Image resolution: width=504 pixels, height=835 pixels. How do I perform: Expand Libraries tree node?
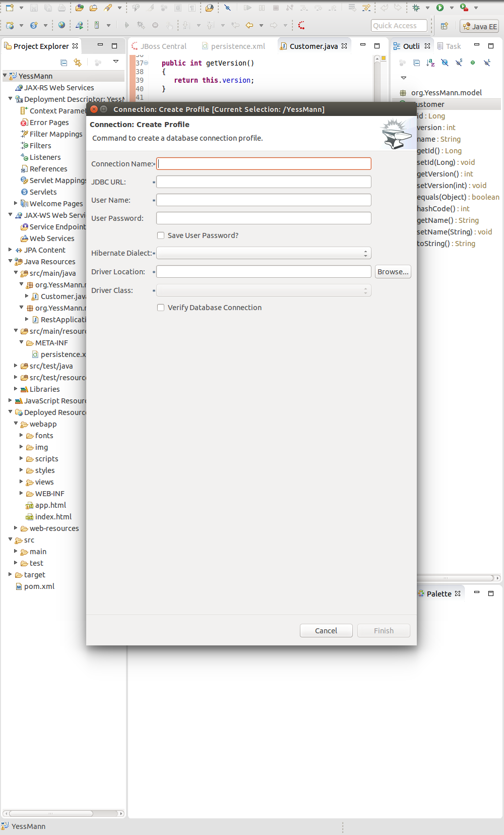coord(16,389)
